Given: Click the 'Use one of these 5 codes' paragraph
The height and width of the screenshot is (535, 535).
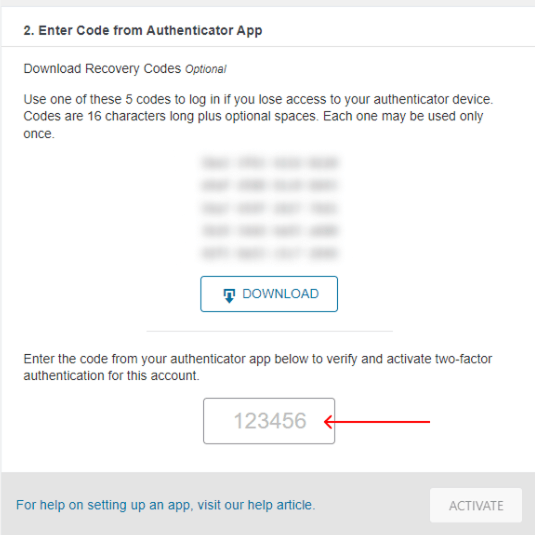Looking at the screenshot, I should click(258, 116).
